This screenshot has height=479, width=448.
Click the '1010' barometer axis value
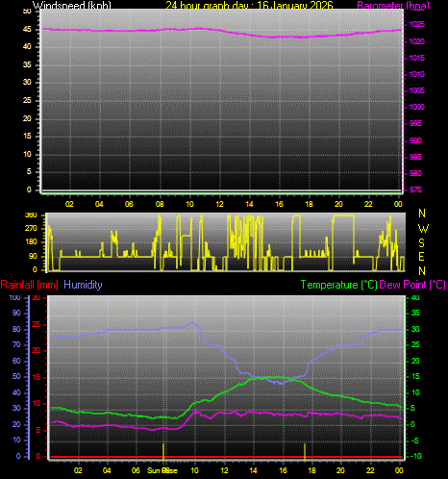click(416, 74)
